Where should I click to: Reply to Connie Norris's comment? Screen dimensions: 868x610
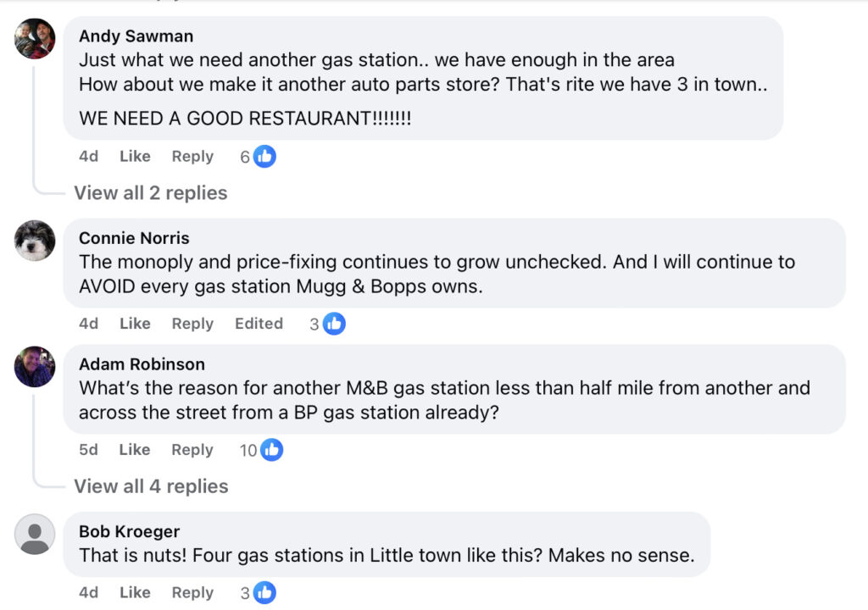pyautogui.click(x=192, y=323)
